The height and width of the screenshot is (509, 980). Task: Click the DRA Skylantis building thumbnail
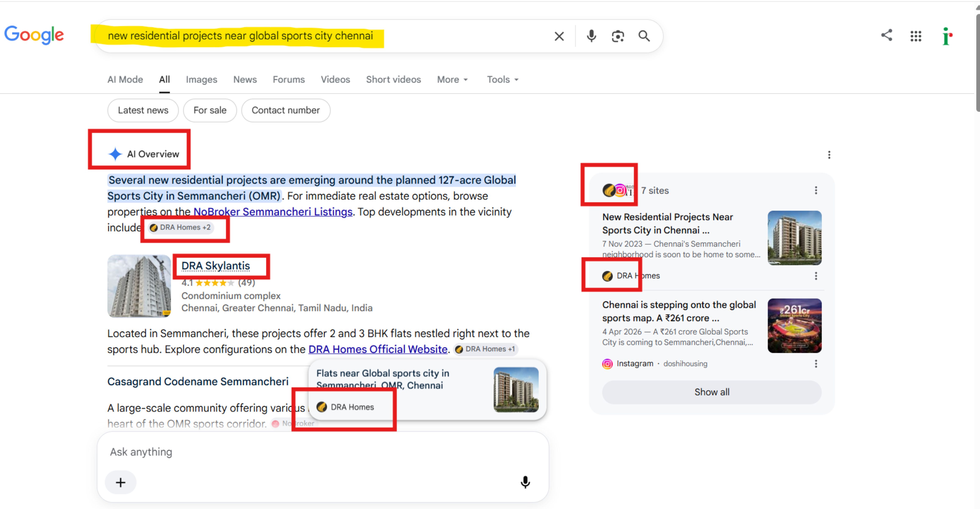[139, 286]
